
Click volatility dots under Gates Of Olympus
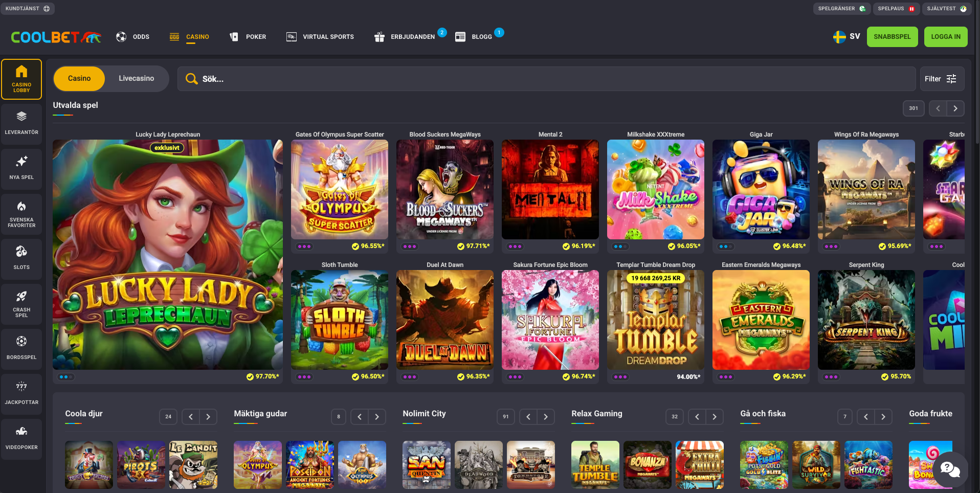304,246
